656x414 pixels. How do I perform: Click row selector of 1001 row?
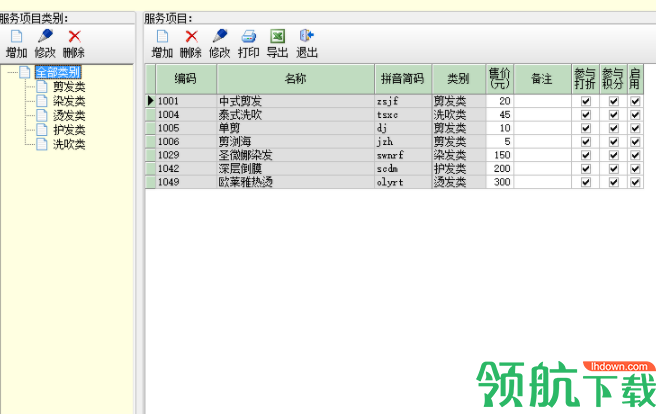point(150,101)
